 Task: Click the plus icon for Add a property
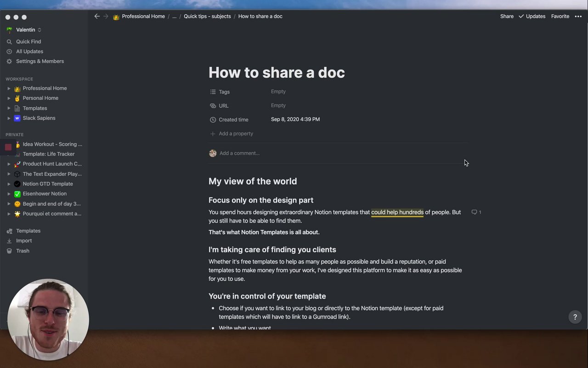(x=213, y=134)
